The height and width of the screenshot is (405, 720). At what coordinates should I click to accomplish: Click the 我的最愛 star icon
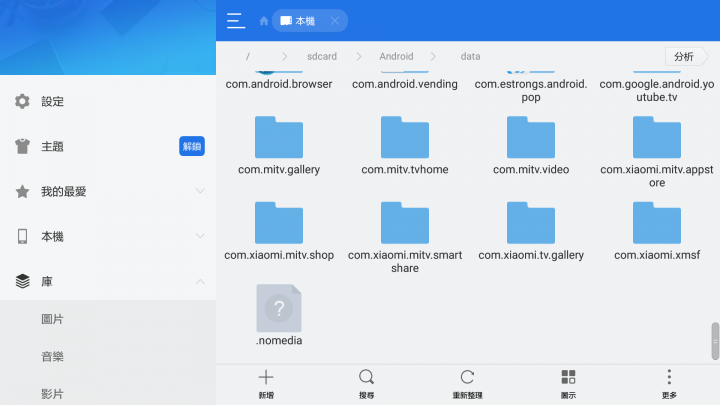pyautogui.click(x=22, y=191)
